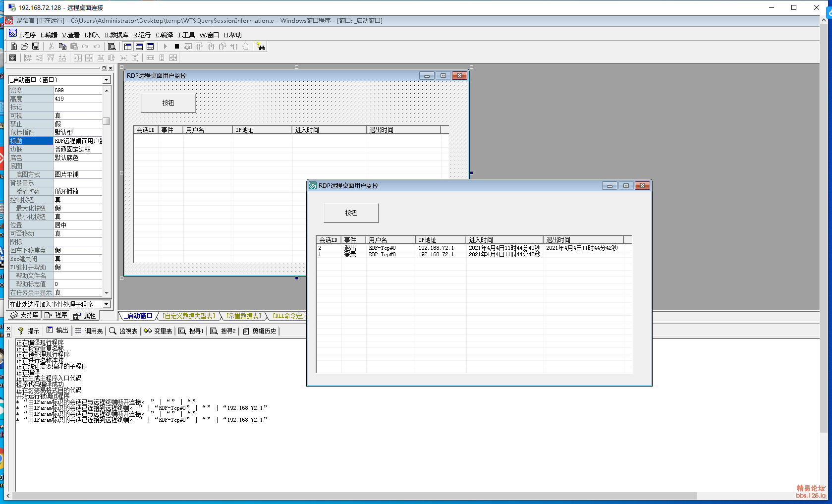Click the binoculars help search icon
Screen dimensions: 832x504
261,46
